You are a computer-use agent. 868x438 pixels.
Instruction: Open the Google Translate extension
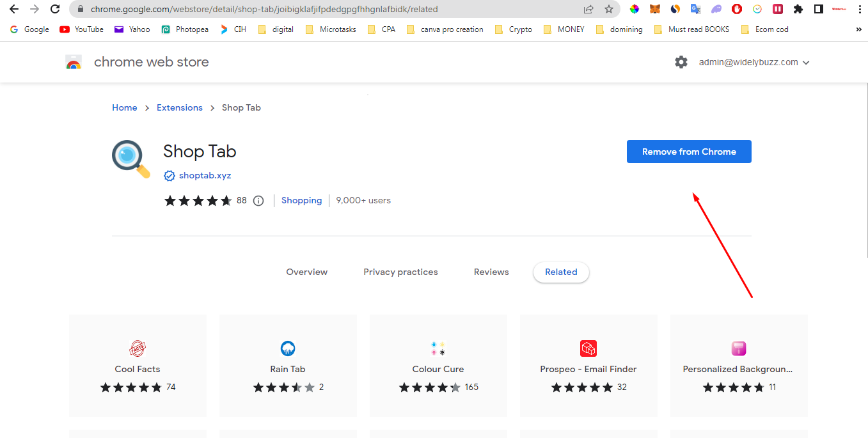pos(695,9)
